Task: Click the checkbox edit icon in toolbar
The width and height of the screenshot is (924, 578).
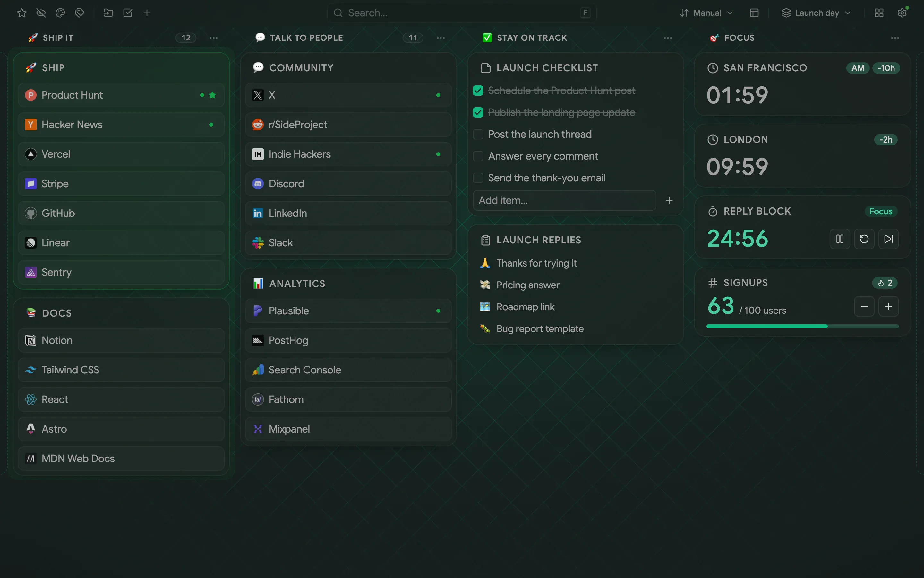Action: (128, 13)
